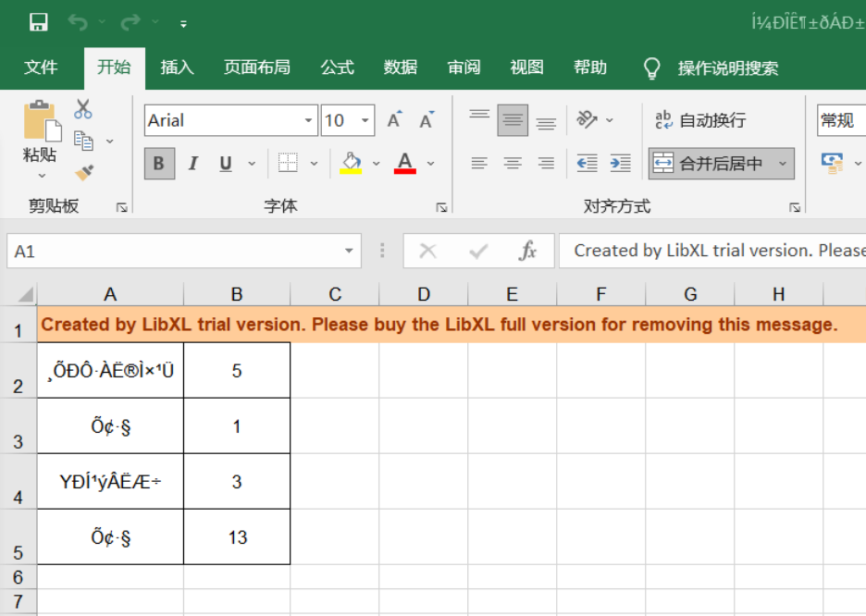Click the Save icon in title bar
The height and width of the screenshot is (616, 866).
[x=38, y=22]
